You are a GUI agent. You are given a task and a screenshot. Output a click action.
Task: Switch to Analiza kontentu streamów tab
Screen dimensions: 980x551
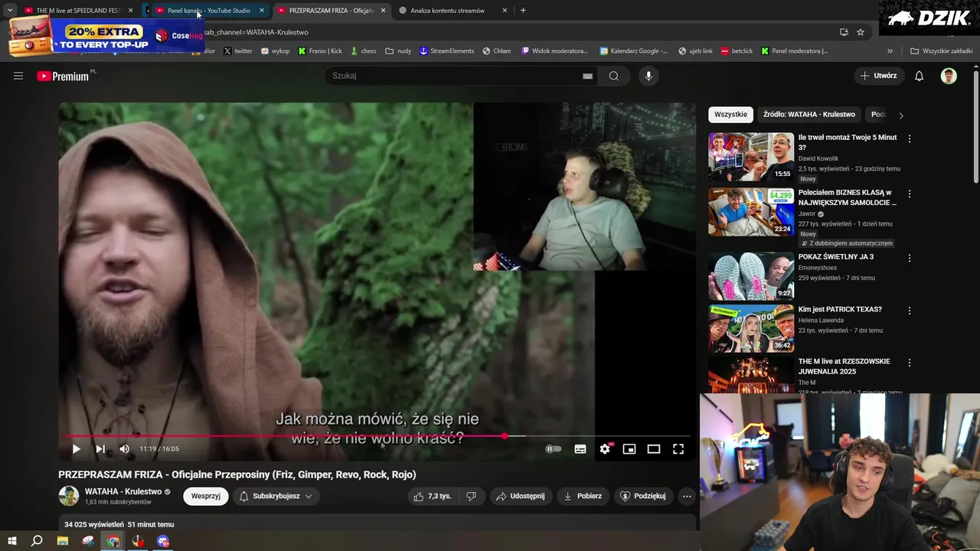point(452,11)
